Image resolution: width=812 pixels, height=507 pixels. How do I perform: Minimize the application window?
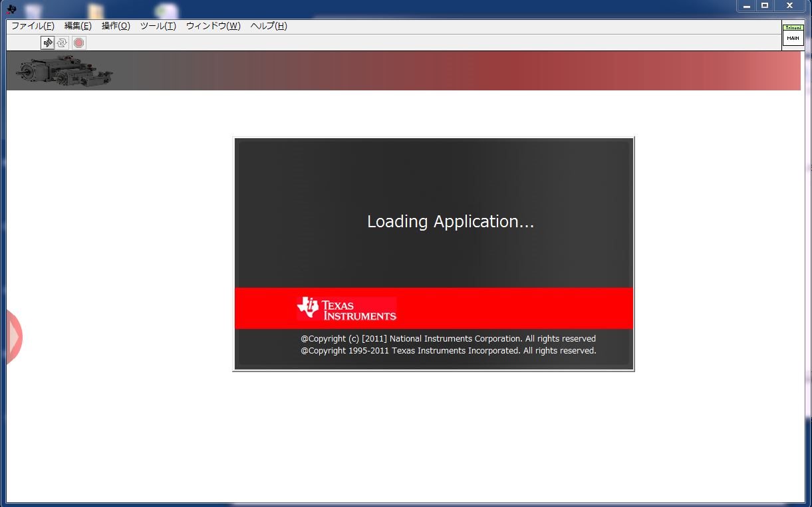[x=747, y=5]
